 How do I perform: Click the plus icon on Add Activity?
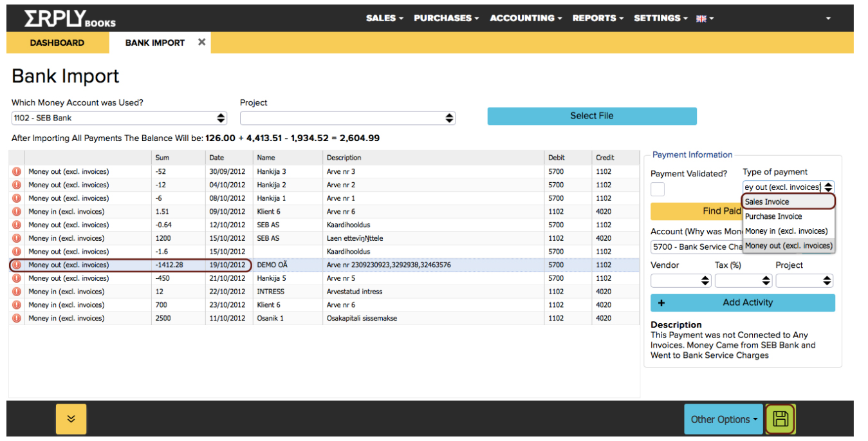(x=661, y=303)
